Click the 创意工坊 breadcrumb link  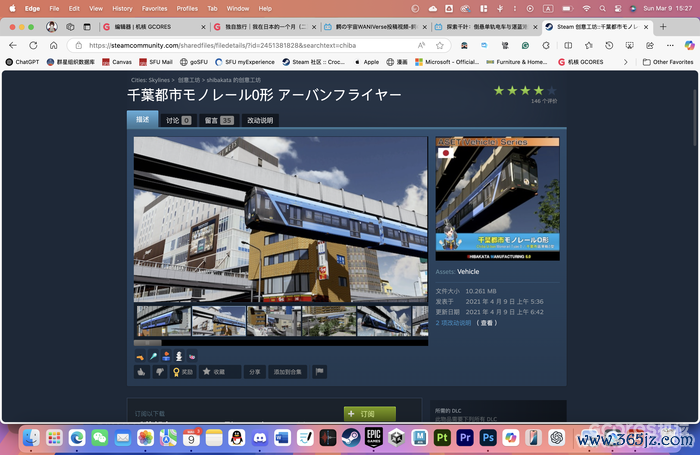click(189, 80)
